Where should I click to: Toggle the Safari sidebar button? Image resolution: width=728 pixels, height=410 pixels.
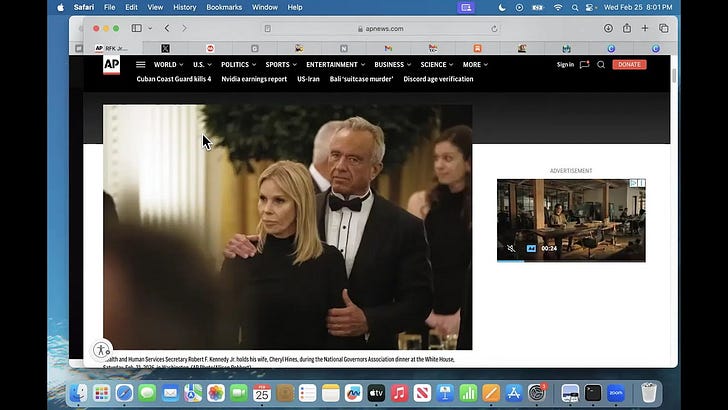[x=136, y=28]
